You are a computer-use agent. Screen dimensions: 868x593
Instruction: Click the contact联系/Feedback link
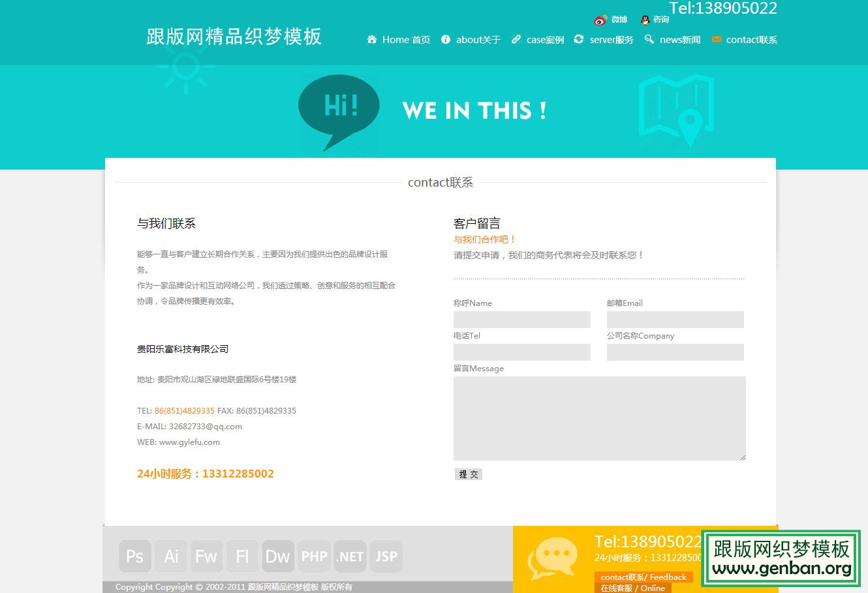643,577
